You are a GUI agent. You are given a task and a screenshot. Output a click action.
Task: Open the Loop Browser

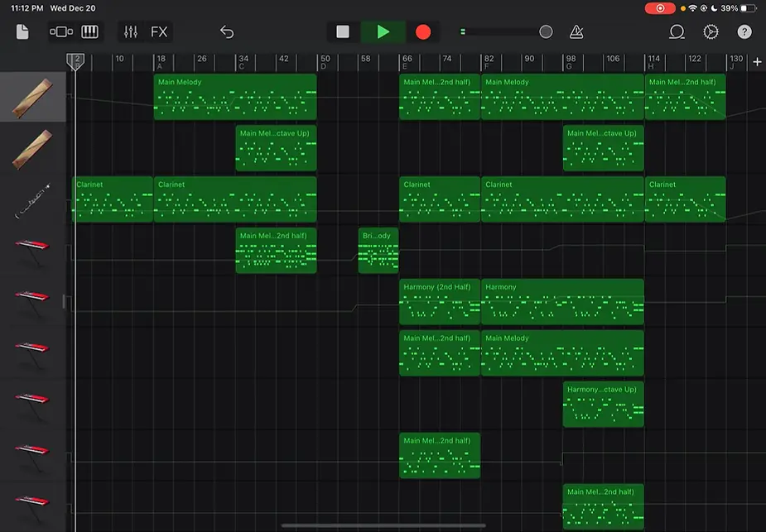(677, 32)
